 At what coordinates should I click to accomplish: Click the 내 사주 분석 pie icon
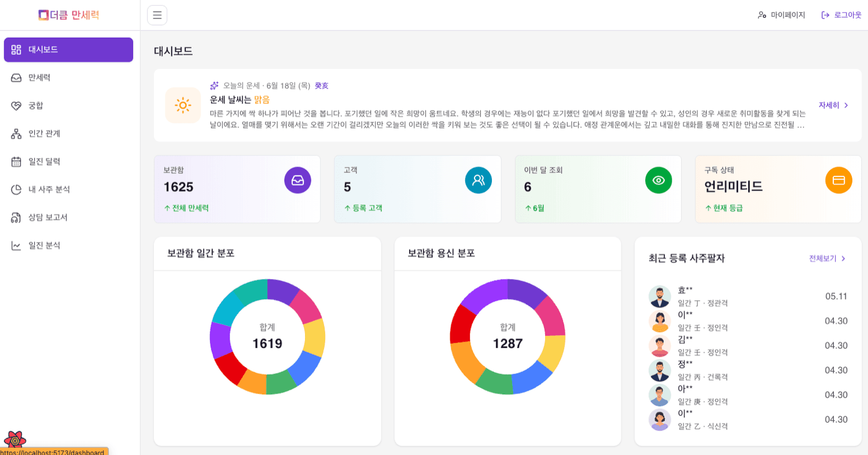pyautogui.click(x=16, y=189)
